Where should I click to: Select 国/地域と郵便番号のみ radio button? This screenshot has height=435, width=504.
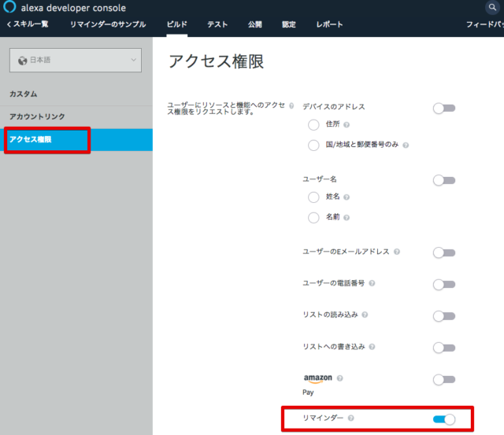pos(313,145)
